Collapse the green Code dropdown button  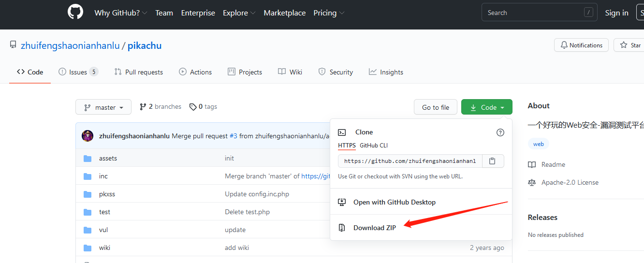[x=486, y=107]
